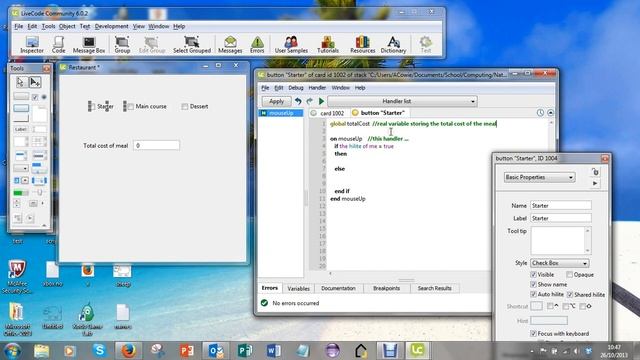Screen dimensions: 640x360
Task: Open the Object menu
Action: pyautogui.click(x=67, y=26)
